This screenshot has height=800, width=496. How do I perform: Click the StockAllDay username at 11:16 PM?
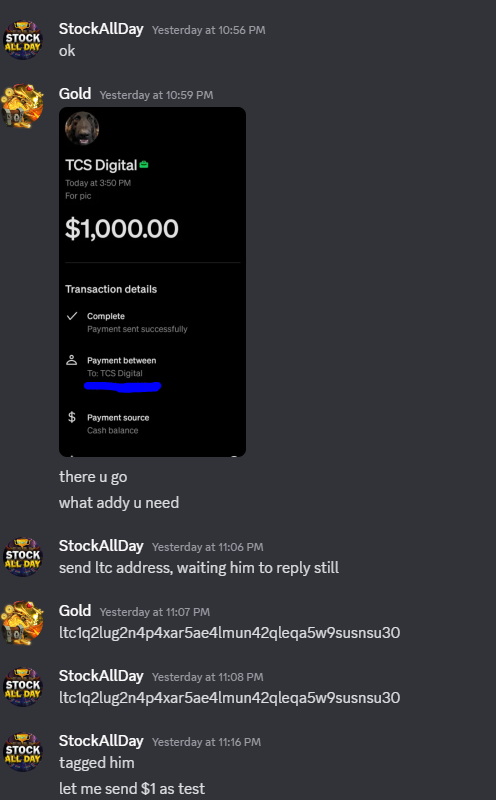101,741
